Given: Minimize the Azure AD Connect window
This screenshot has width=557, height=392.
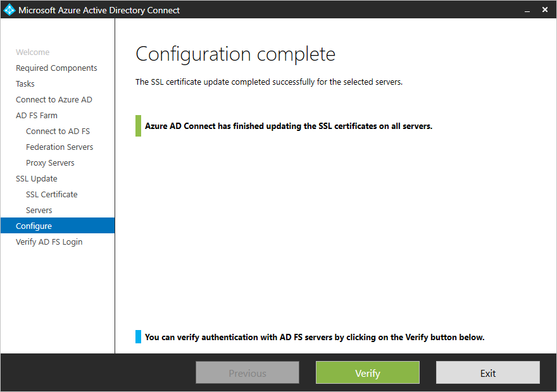Looking at the screenshot, I should pos(527,10).
